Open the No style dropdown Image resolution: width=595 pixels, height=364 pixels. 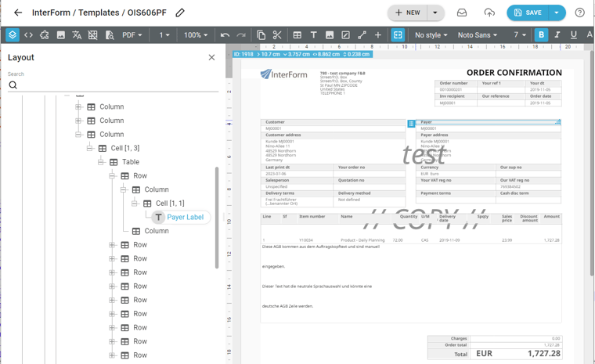point(431,35)
